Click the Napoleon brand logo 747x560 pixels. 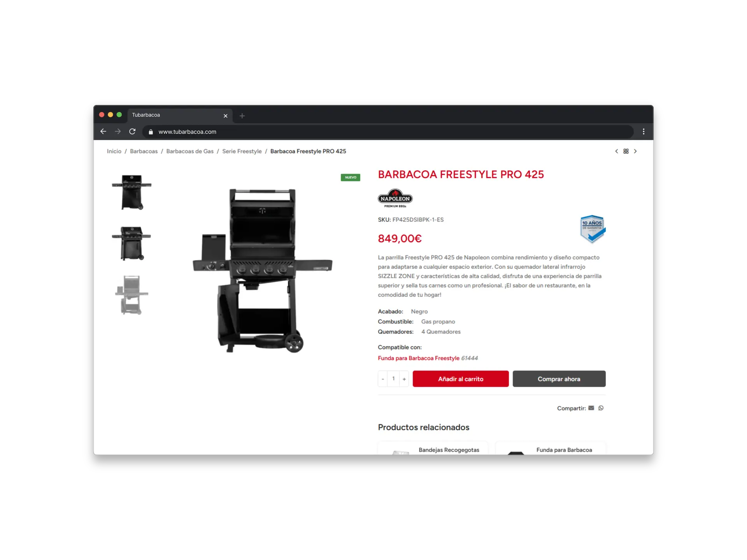[395, 198]
